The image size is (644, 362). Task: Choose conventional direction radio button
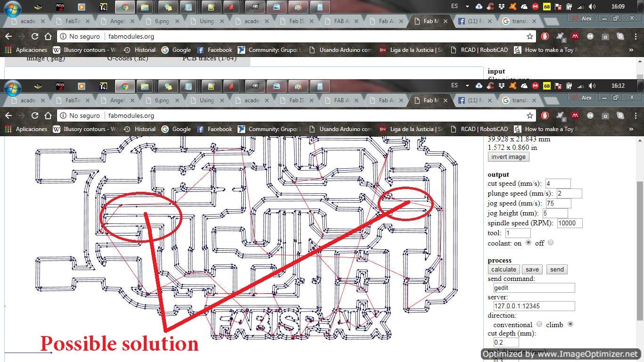pos(539,324)
